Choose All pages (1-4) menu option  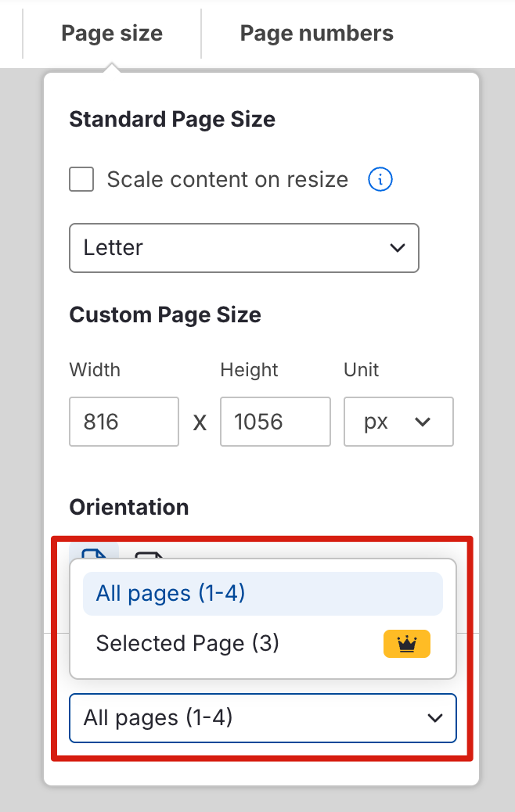click(263, 594)
